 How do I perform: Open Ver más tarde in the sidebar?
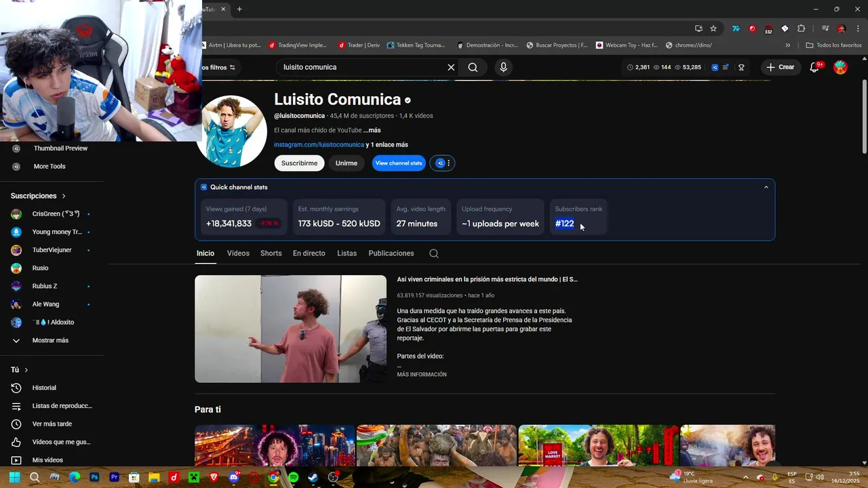click(52, 424)
